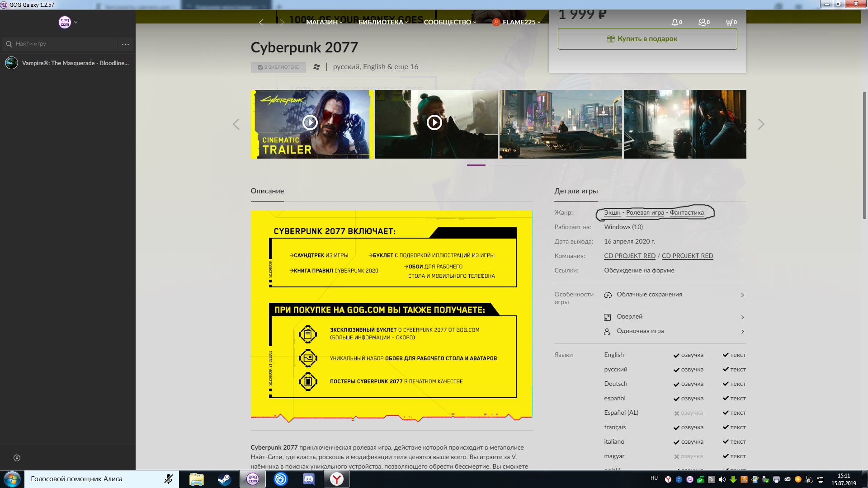This screenshot has width=868, height=488.
Task: Open Windows Start button
Action: click(x=12, y=479)
